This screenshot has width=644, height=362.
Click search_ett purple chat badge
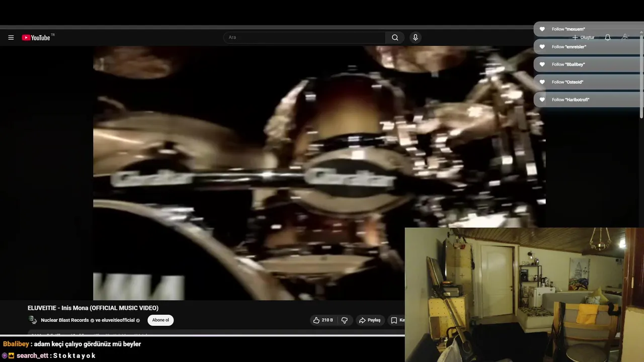pos(5,355)
